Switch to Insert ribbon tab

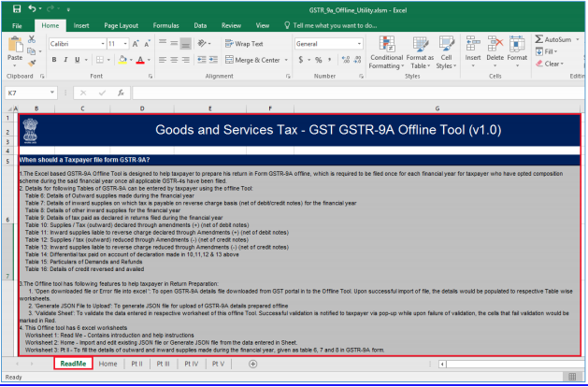click(81, 25)
